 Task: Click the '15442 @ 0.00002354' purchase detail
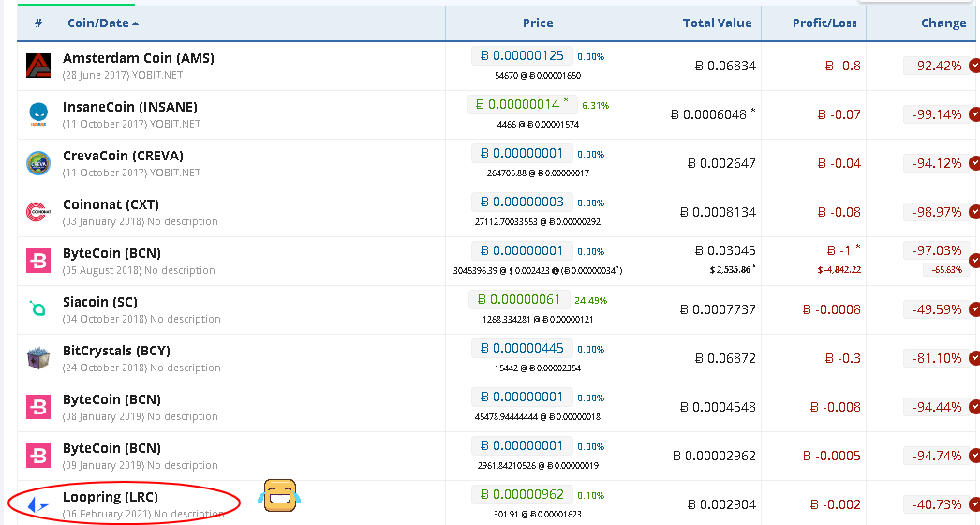pyautogui.click(x=538, y=368)
